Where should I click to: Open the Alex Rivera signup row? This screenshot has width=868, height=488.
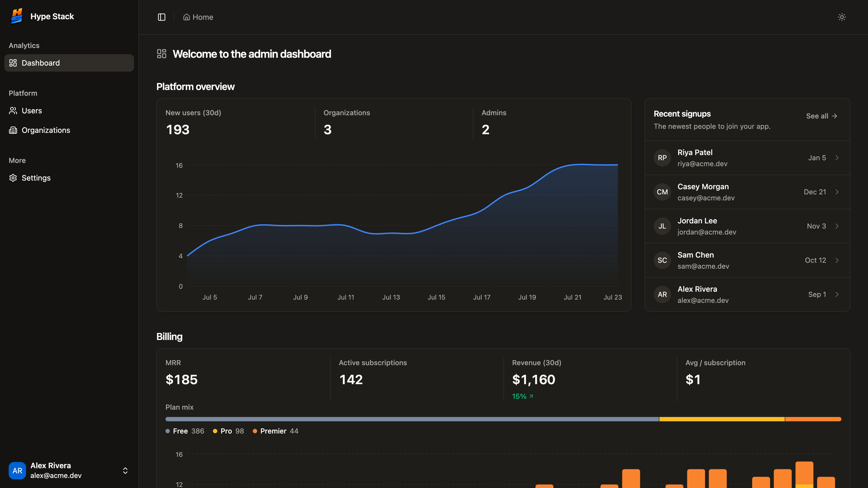747,294
